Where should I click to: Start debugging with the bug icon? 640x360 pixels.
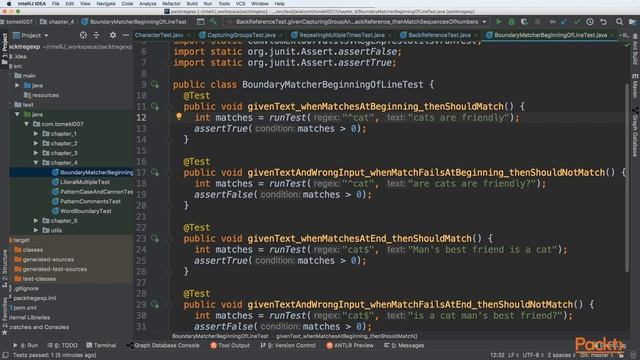coord(511,22)
